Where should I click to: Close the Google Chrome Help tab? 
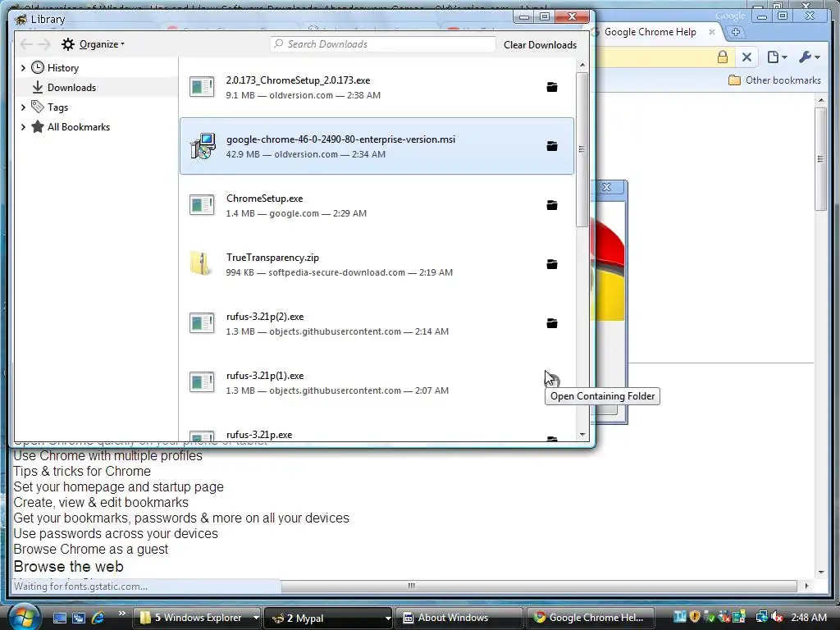click(x=712, y=32)
